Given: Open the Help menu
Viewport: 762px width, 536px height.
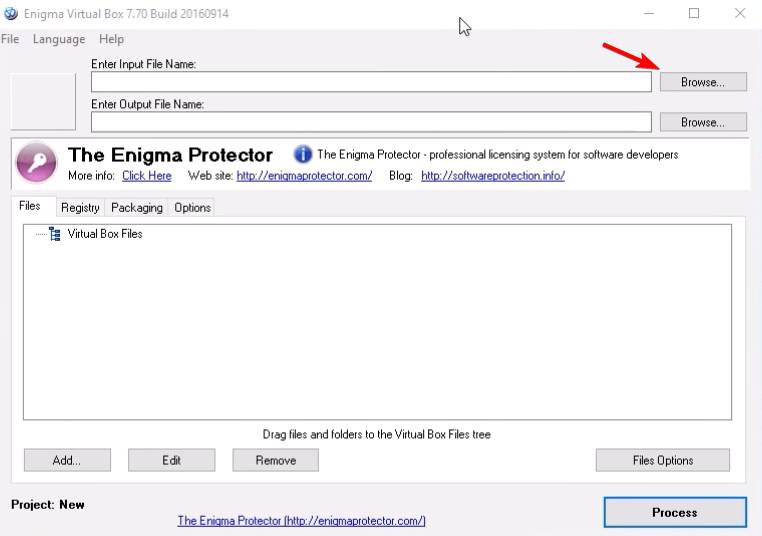Looking at the screenshot, I should click(111, 39).
